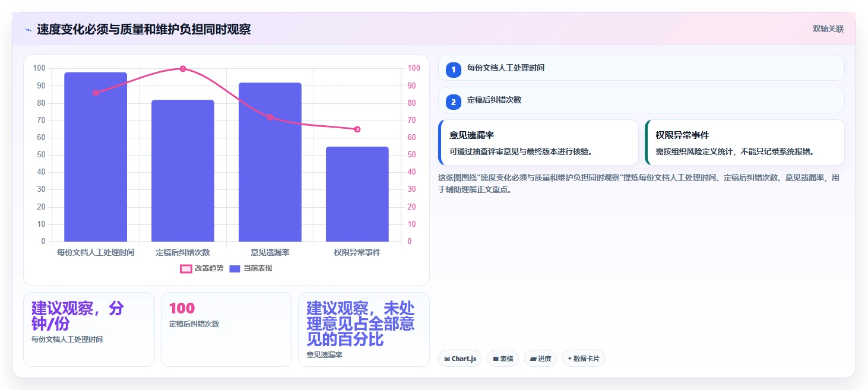This screenshot has height=390, width=868.
Task: Click the numbered badge 1 icon
Action: (454, 69)
